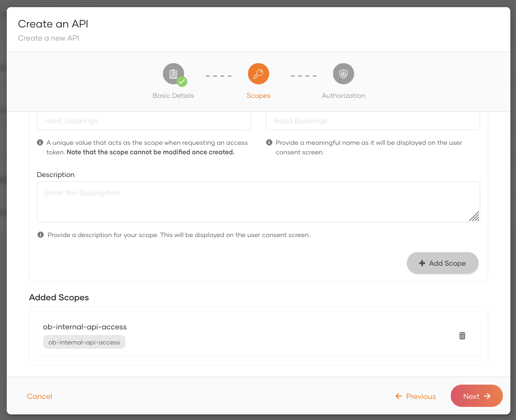Click the info icon beside the scope value hint

40,142
